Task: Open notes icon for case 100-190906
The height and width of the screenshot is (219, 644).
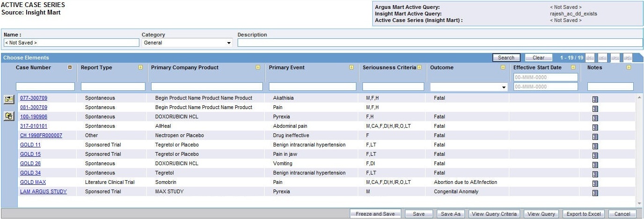Action: pyautogui.click(x=595, y=118)
